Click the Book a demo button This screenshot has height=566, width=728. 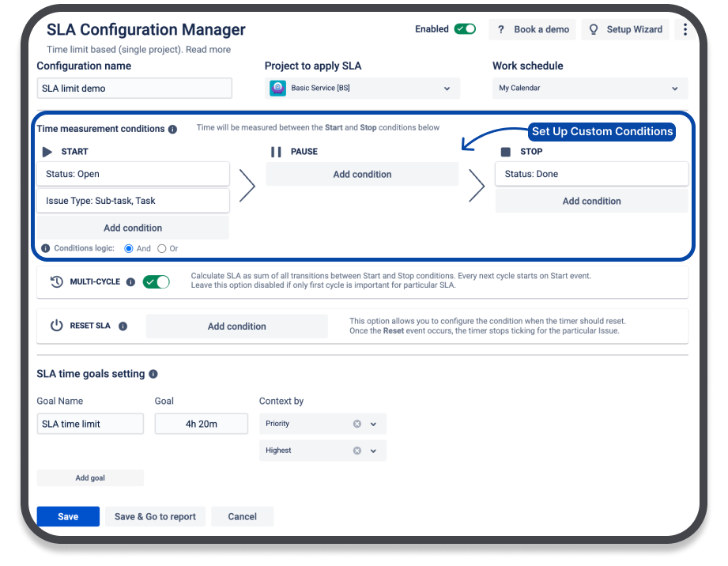pyautogui.click(x=533, y=29)
